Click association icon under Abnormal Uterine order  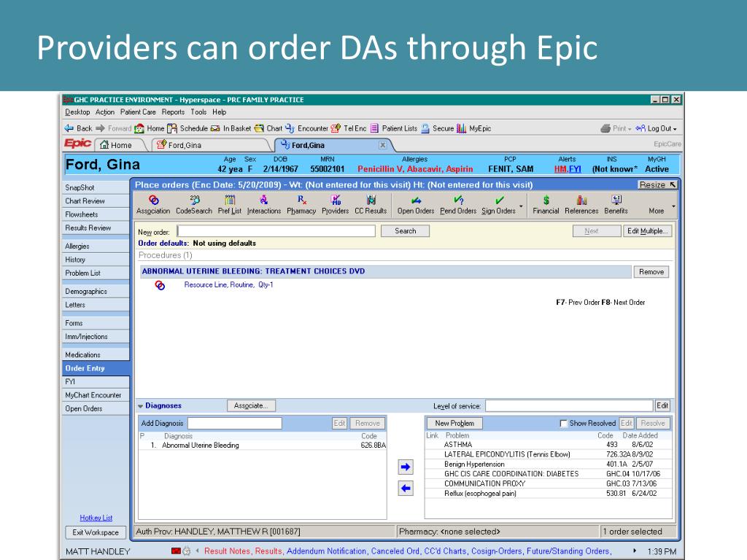click(x=160, y=285)
